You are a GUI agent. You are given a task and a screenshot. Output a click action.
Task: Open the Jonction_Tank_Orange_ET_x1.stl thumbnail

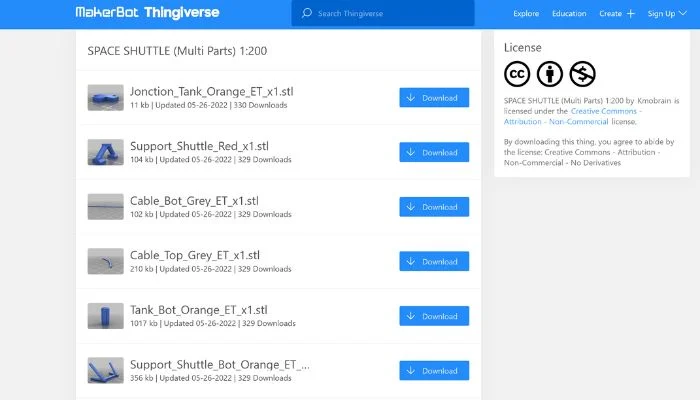point(105,97)
